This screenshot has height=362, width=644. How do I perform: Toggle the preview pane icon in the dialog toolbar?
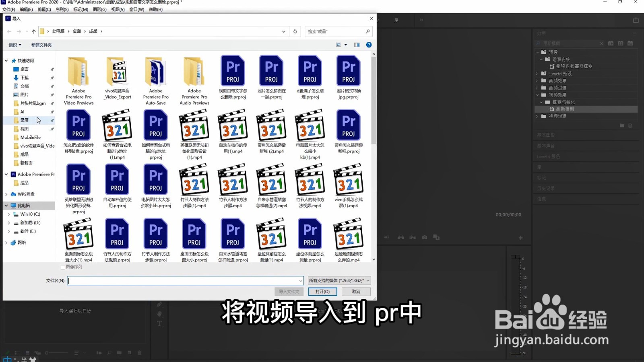(357, 45)
